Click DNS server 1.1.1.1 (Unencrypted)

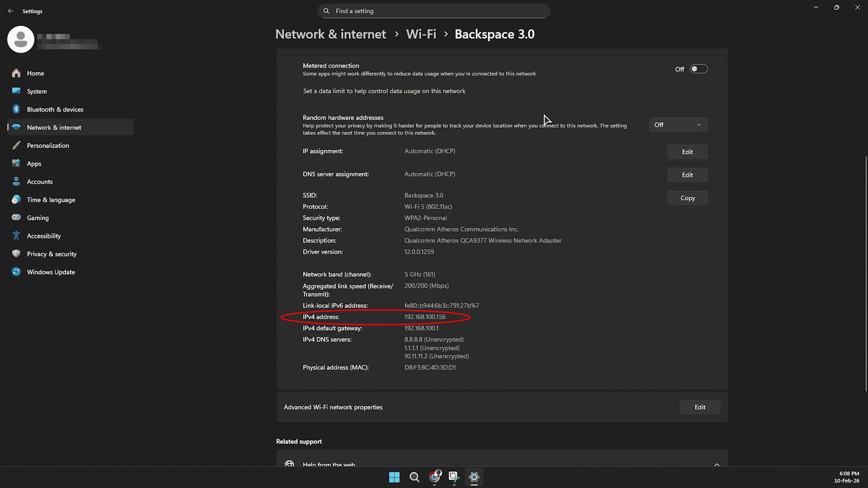(432, 348)
